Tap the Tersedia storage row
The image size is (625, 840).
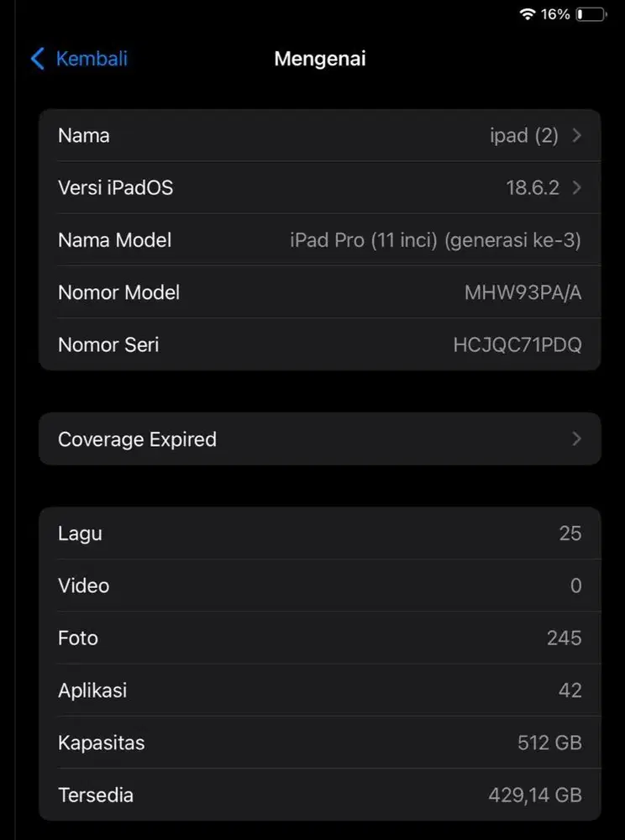point(319,795)
